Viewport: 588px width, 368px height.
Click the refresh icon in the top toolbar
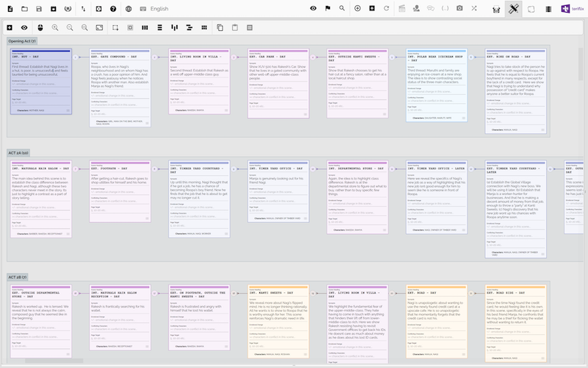pyautogui.click(x=387, y=8)
